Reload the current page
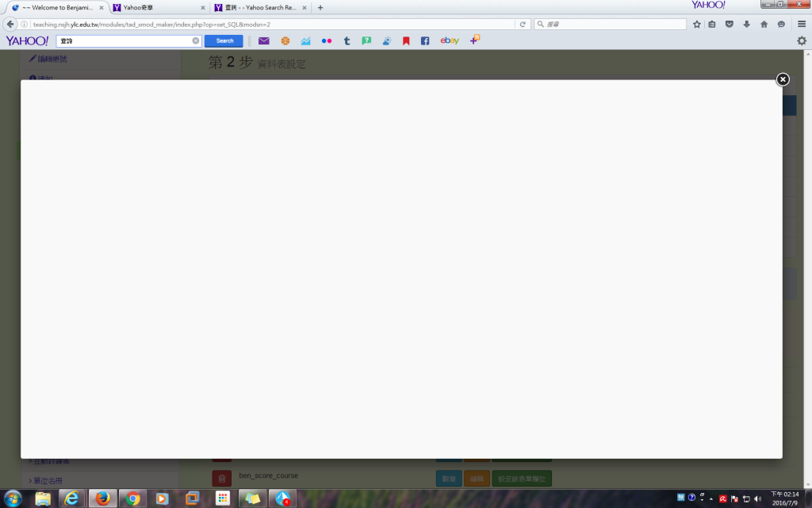This screenshot has height=508, width=812. (523, 25)
